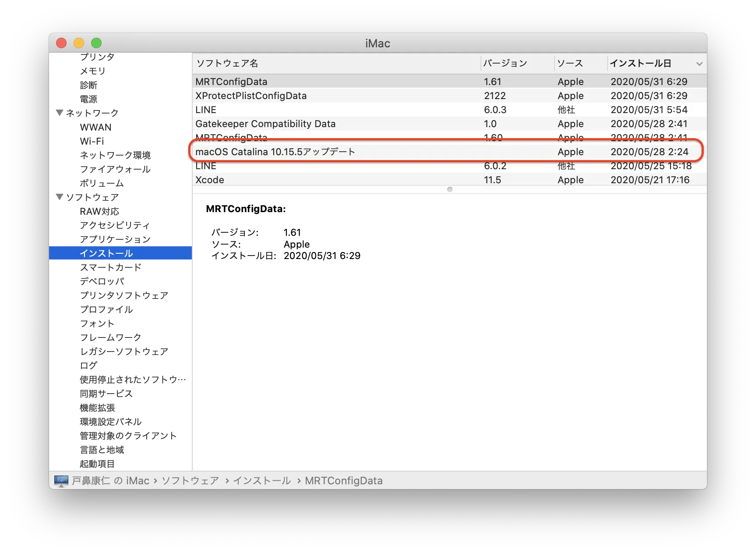The image size is (756, 554).
Task: Collapse the ネットワーク section triangle
Action: pyautogui.click(x=60, y=113)
